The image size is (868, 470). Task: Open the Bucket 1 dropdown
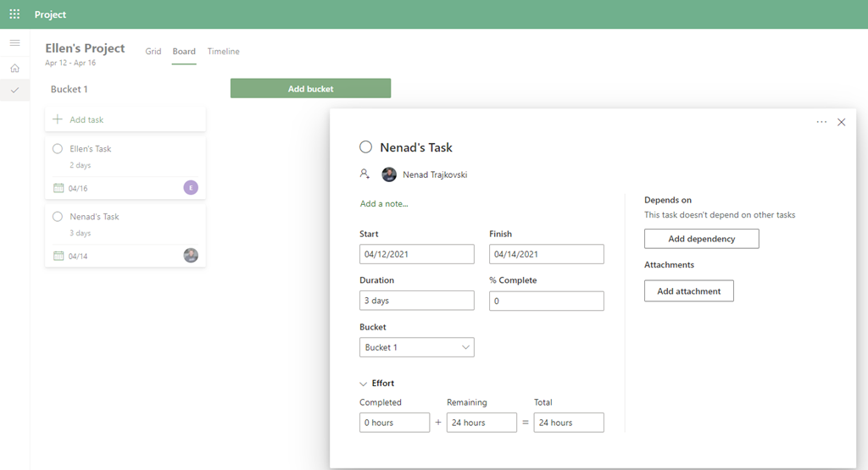pos(416,347)
